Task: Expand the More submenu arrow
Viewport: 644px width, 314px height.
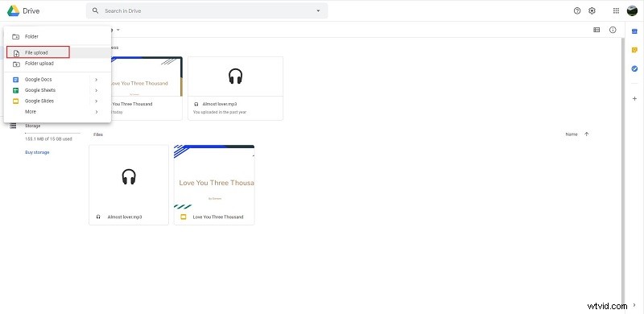Action: tap(96, 112)
